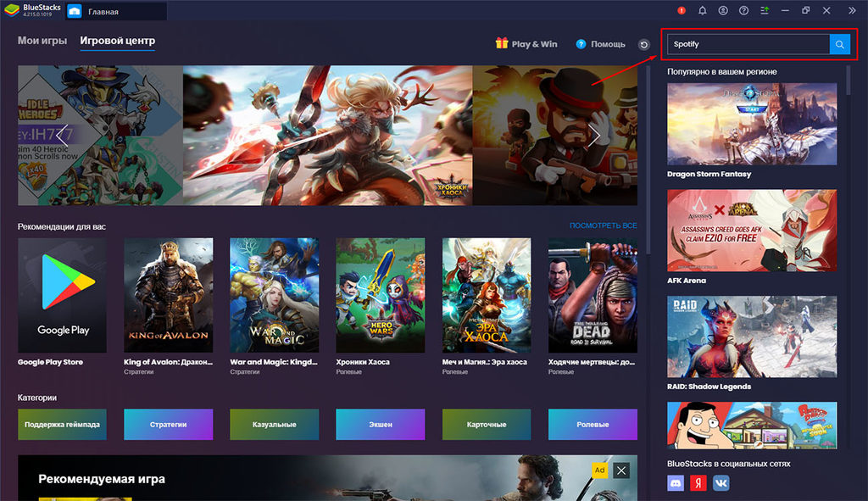
Task: Open Dragon Storm Fantasy thumbnail
Action: pos(752,124)
